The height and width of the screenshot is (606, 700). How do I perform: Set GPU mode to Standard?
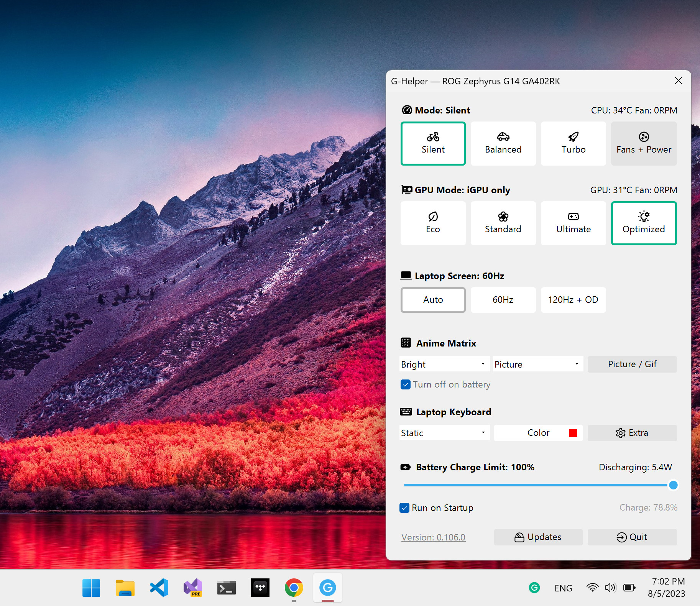[503, 223]
